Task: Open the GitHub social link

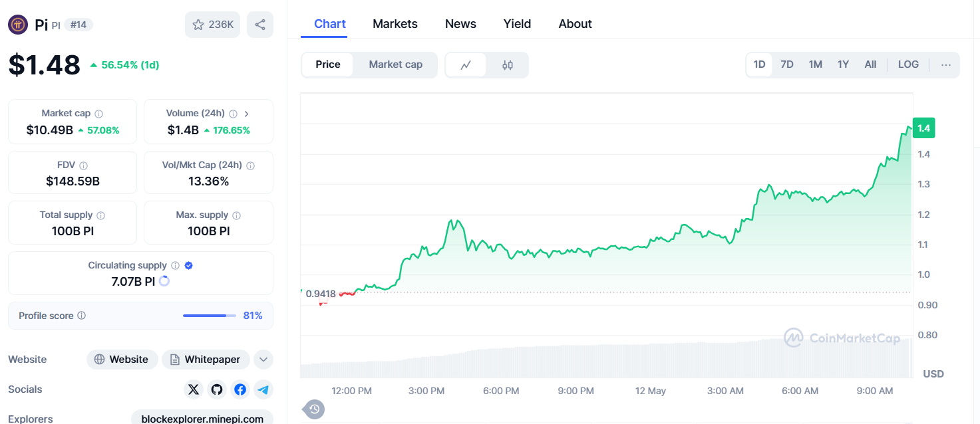Action: 217,389
